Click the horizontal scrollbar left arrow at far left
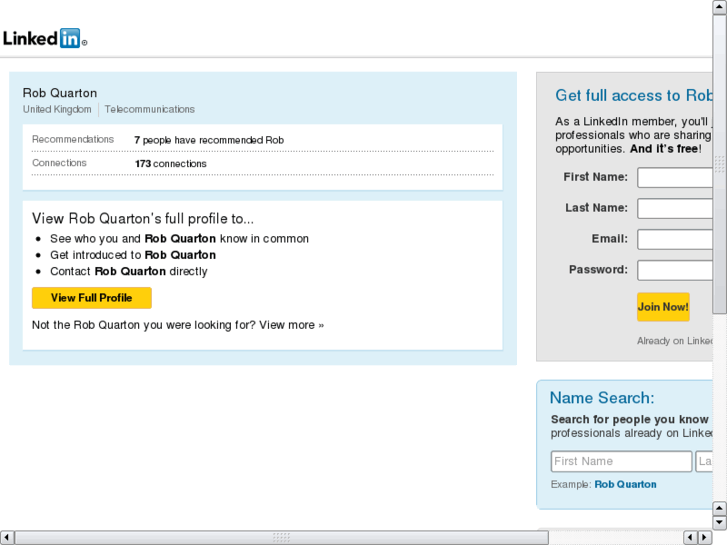The height and width of the screenshot is (545, 727). coord(7,537)
